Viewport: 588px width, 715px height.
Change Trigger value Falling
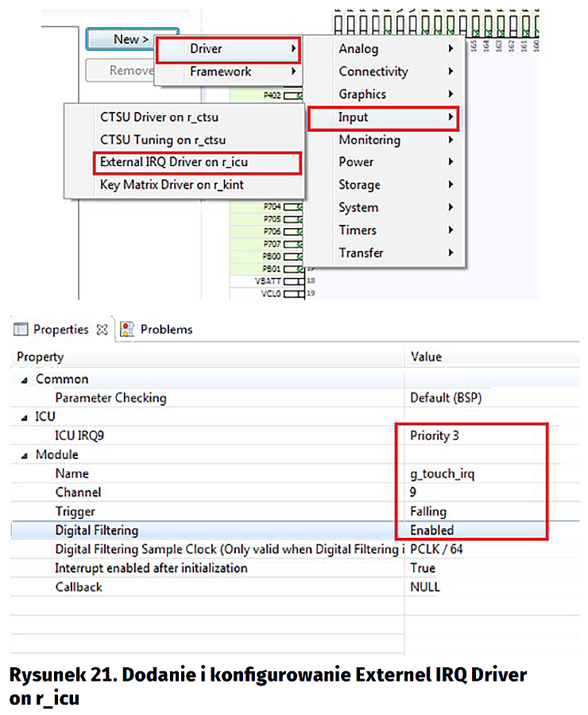[x=428, y=512]
